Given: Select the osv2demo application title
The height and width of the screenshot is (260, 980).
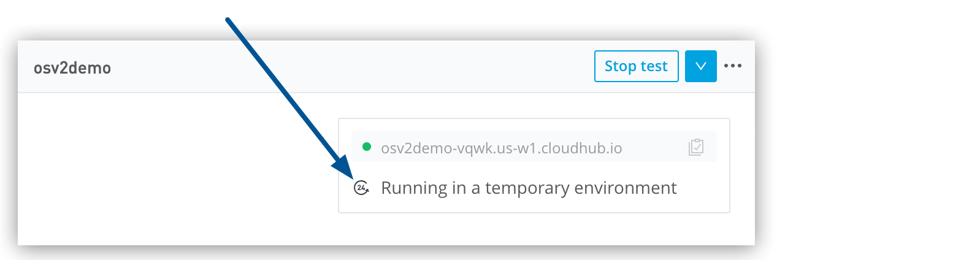Looking at the screenshot, I should click(72, 67).
